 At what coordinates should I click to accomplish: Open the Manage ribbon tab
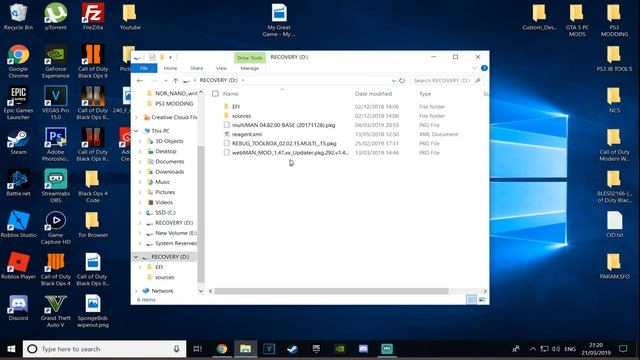click(x=249, y=68)
